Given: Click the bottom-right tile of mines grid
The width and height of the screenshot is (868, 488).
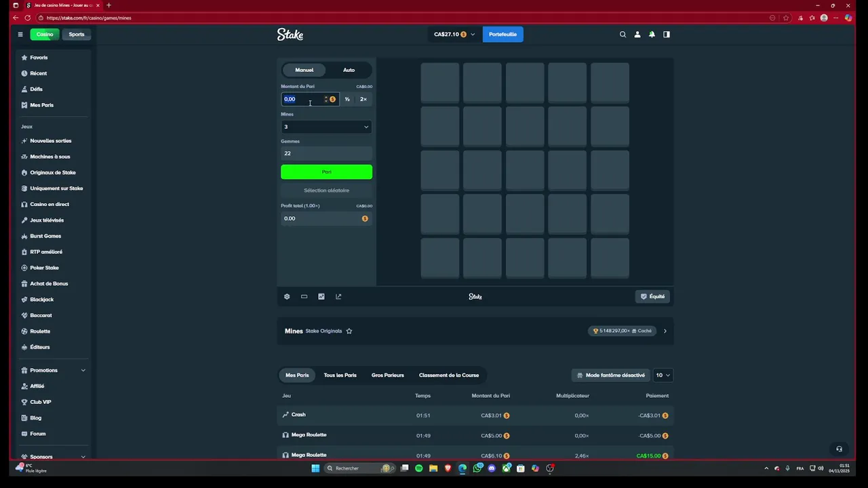Looking at the screenshot, I should click(610, 258).
